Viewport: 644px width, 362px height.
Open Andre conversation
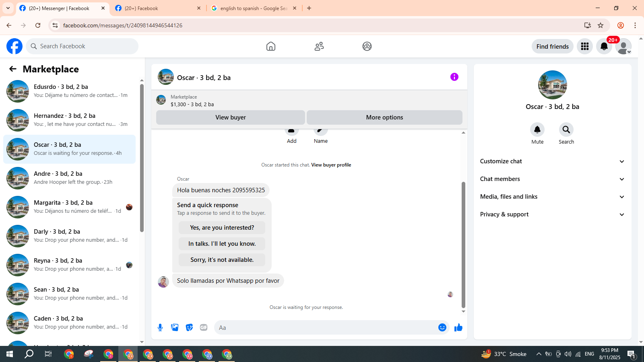[69, 178]
